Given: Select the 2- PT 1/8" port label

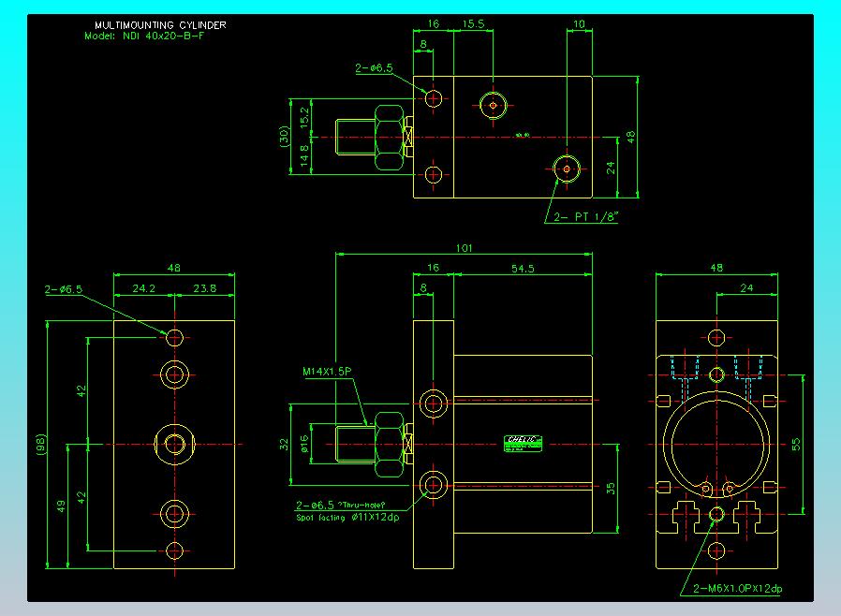Looking at the screenshot, I should (x=585, y=216).
